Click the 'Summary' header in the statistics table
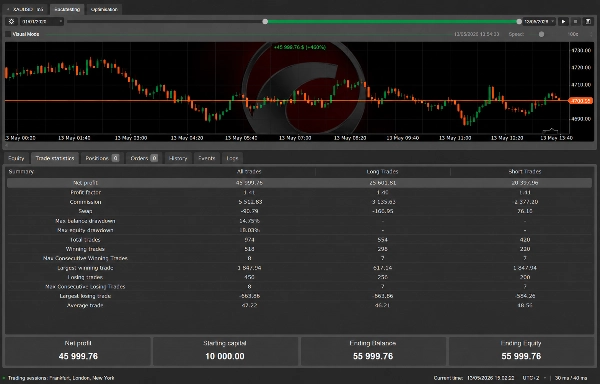This screenshot has width=600, height=384. [21, 171]
